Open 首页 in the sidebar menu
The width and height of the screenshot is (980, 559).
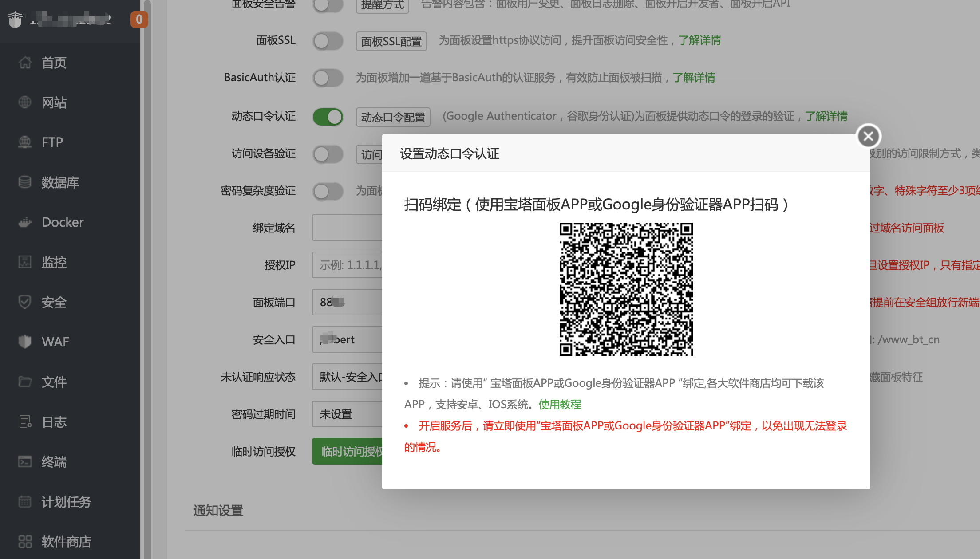click(54, 63)
